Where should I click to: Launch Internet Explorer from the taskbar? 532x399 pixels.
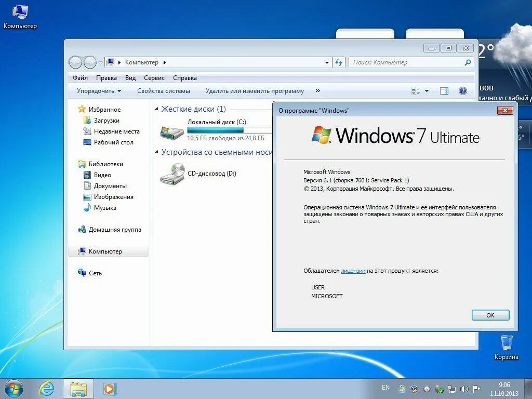point(46,389)
